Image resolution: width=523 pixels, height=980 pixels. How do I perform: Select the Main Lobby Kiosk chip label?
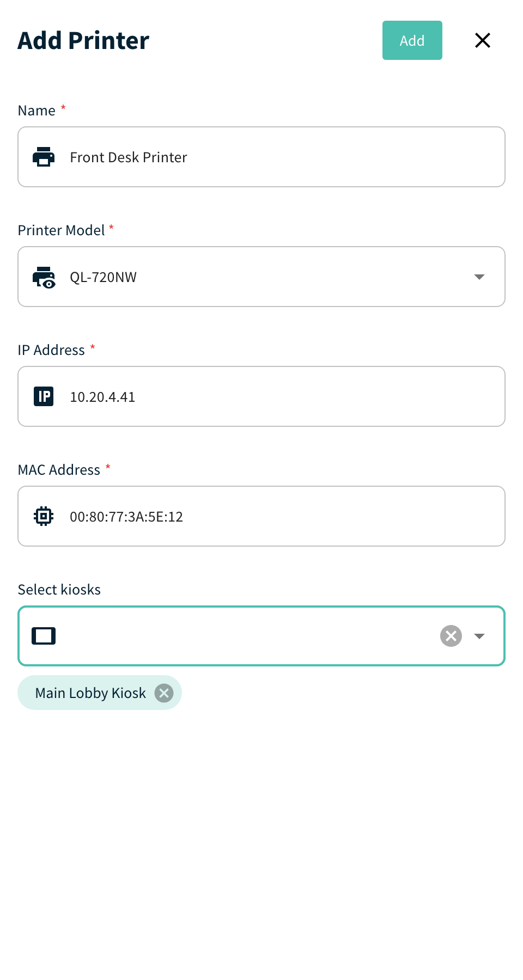(90, 693)
